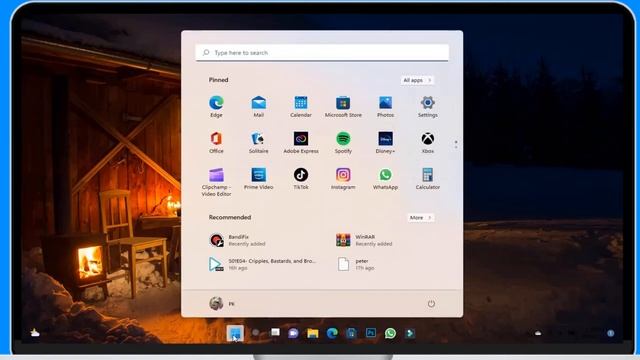
Task: Open the Mail app
Action: pos(258,107)
